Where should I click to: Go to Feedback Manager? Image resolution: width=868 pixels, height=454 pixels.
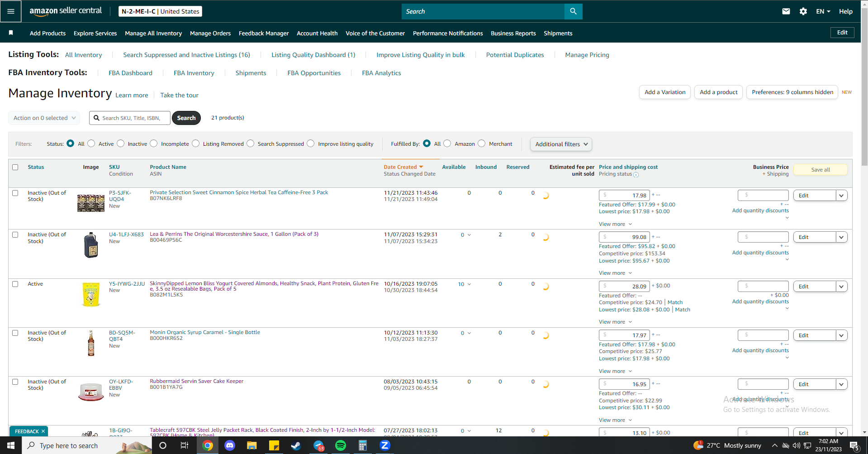coord(264,33)
